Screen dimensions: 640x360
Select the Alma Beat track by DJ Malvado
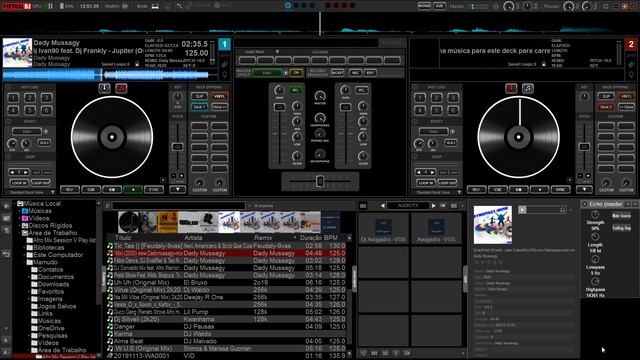coord(227,341)
